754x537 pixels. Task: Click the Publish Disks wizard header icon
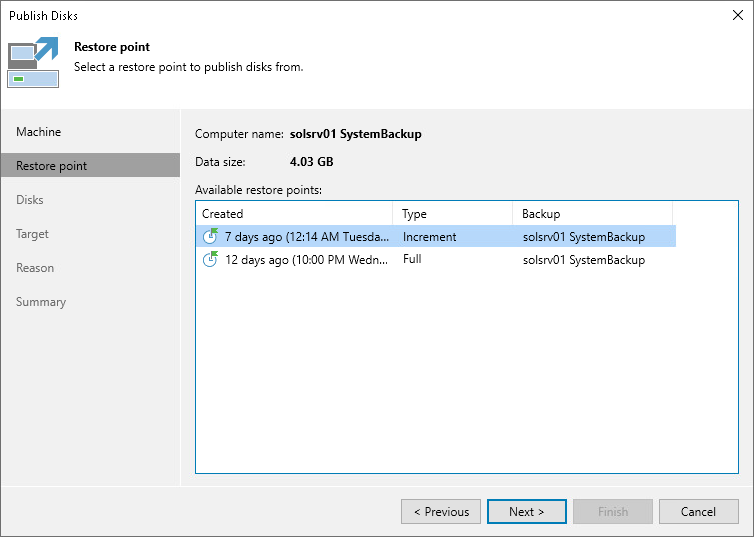[33, 62]
